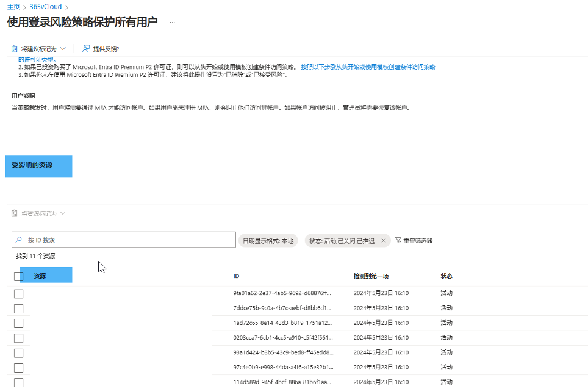Viewport: 588px width, 389px height.
Task: Sort by the ID column header
Action: (236, 276)
